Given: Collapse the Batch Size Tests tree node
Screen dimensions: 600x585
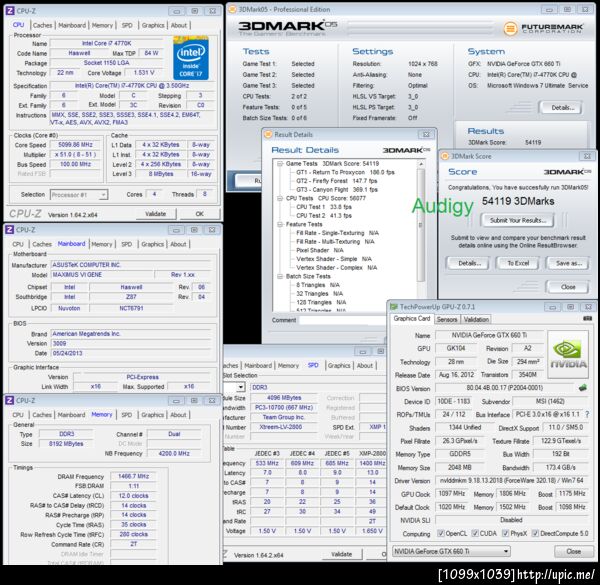Looking at the screenshot, I should click(280, 276).
